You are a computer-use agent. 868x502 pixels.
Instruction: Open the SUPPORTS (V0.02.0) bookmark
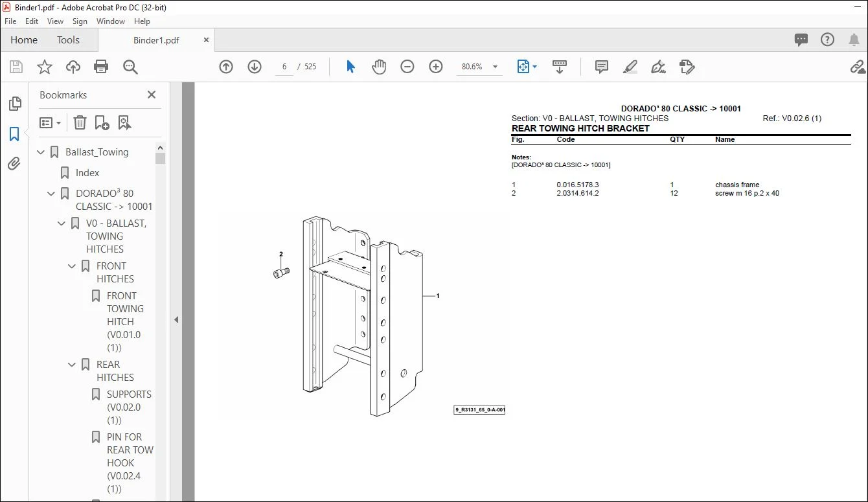pyautogui.click(x=129, y=407)
